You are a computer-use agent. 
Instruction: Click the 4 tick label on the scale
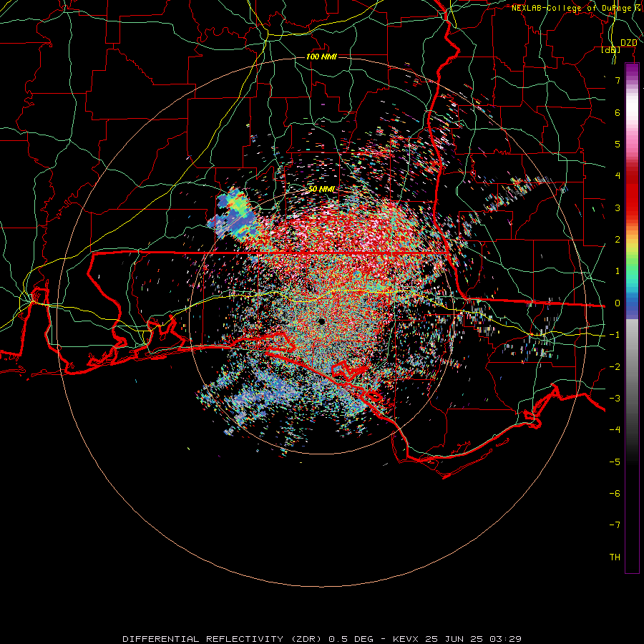(618, 176)
